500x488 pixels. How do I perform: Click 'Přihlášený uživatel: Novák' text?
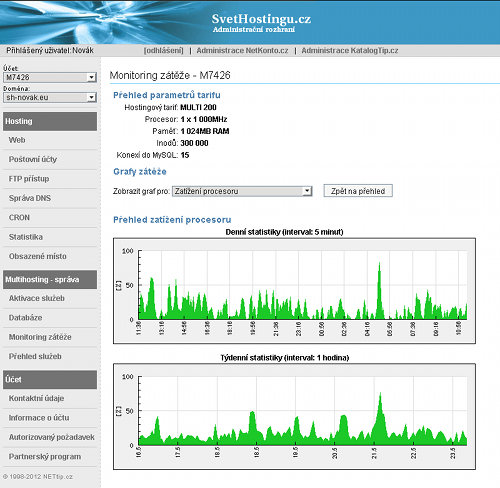(50, 50)
